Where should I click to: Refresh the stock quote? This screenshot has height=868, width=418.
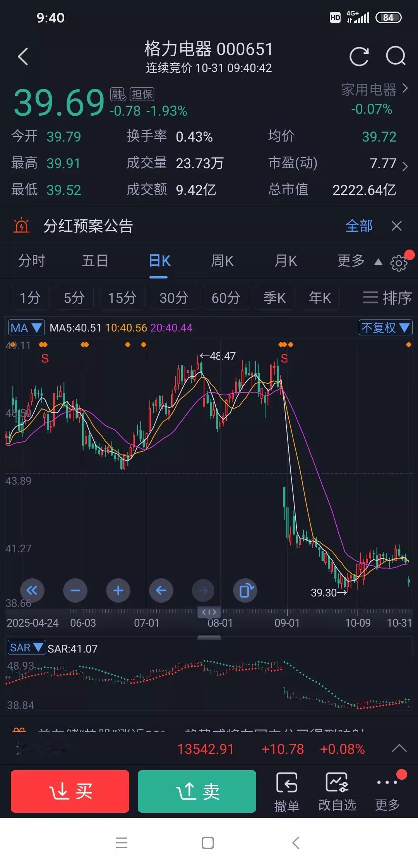coord(359,57)
